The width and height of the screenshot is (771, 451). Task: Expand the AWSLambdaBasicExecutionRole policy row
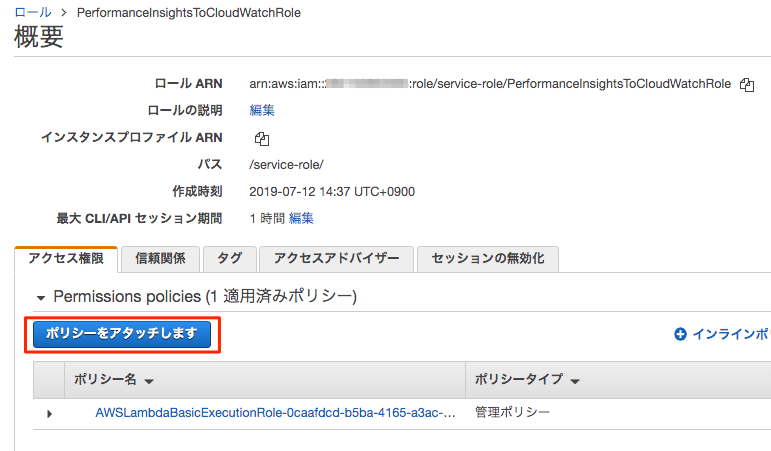click(x=49, y=414)
